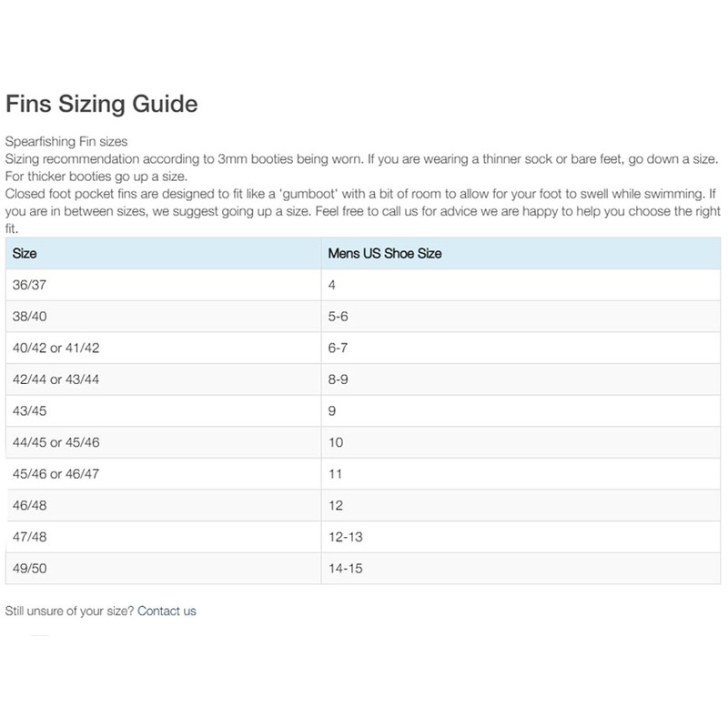Click the Size column header

[x=25, y=253]
